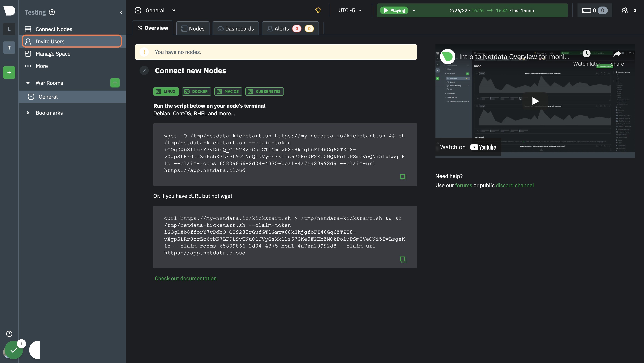Open Check out documentation link
Viewport: 644px width, 363px height.
tap(186, 278)
